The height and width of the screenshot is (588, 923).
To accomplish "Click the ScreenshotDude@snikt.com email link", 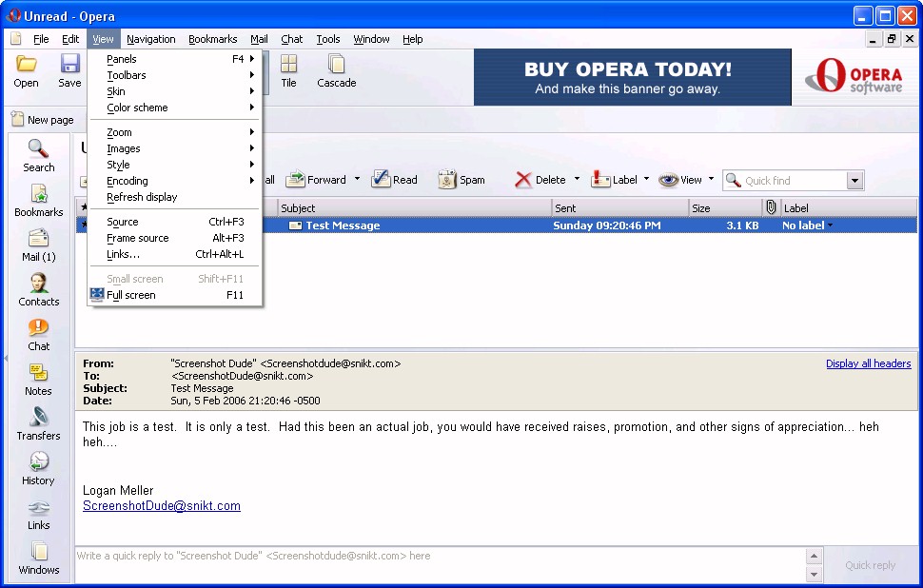I will point(161,506).
